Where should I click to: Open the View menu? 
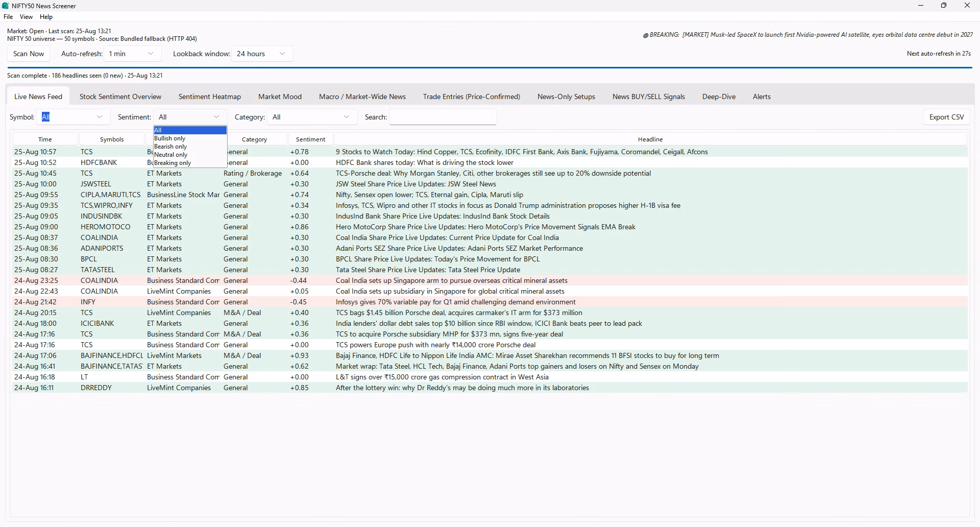coord(26,17)
